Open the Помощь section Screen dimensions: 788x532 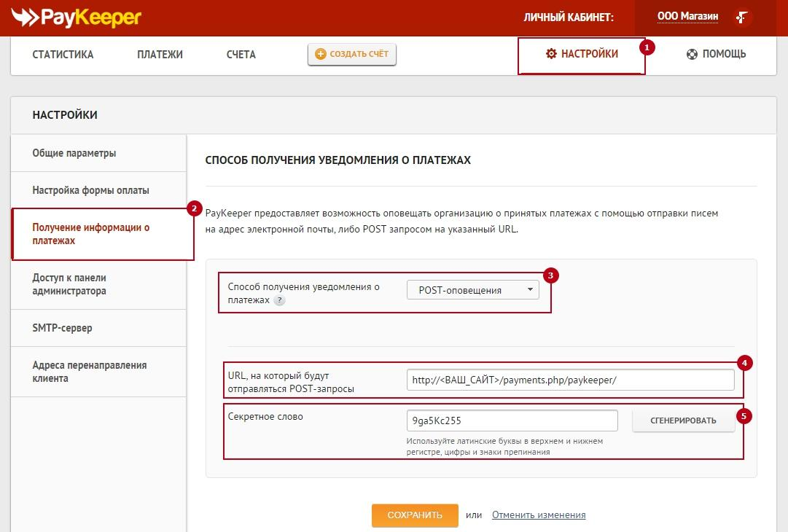point(716,54)
